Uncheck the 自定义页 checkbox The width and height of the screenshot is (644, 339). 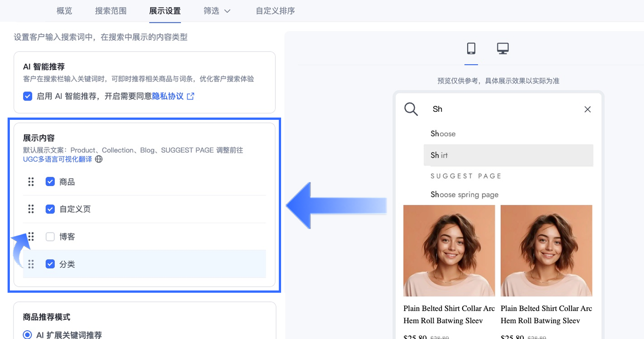coord(50,209)
